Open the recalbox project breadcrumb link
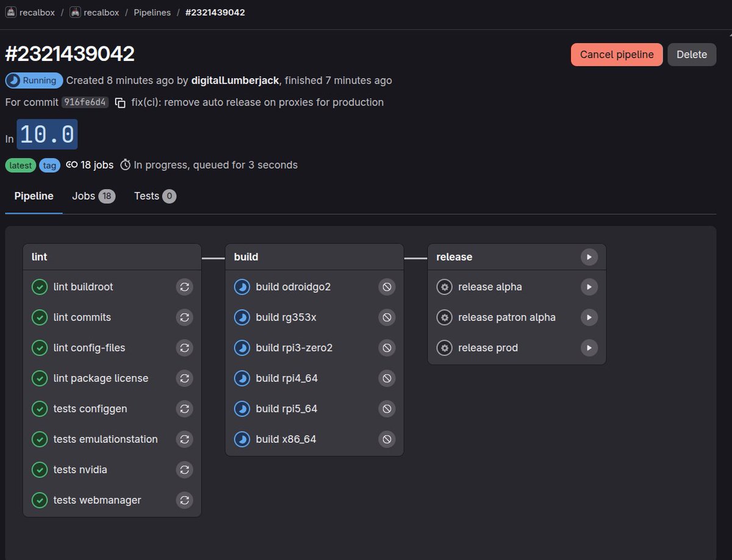732x560 pixels. coord(101,12)
